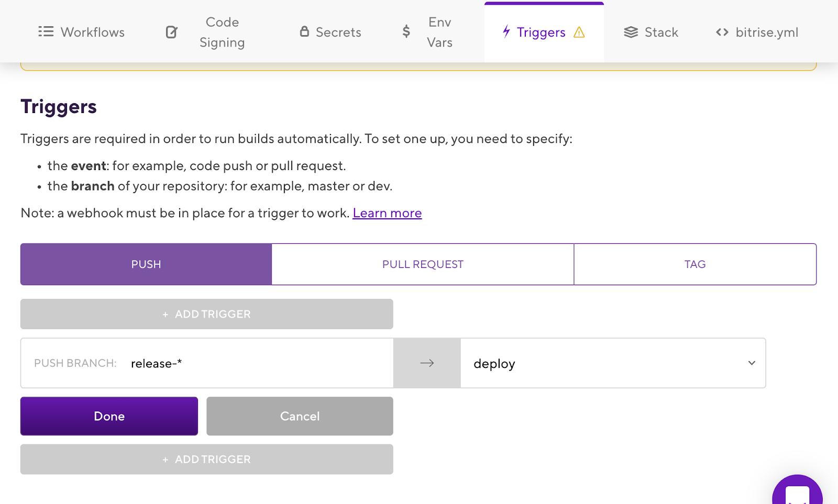
Task: Click the top ADD TRIGGER button
Action: pyautogui.click(x=206, y=314)
